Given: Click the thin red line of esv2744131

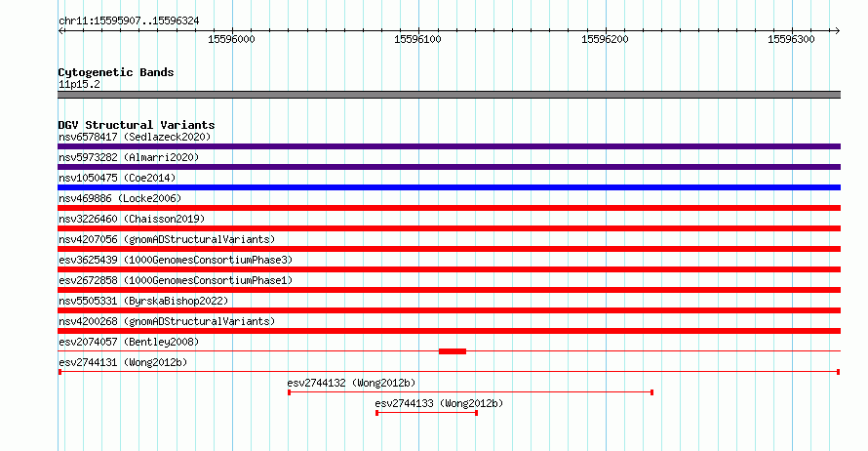Looking at the screenshot, I should [449, 372].
